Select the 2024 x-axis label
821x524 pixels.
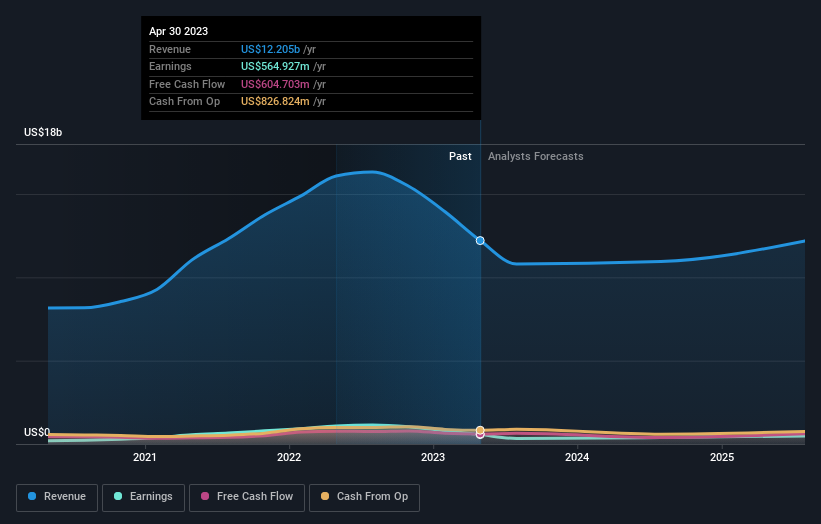577,457
